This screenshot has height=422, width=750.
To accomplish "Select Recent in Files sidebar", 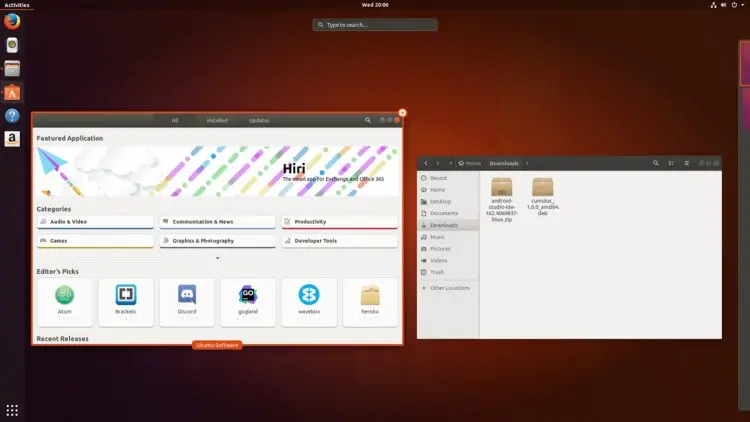I will (x=448, y=178).
